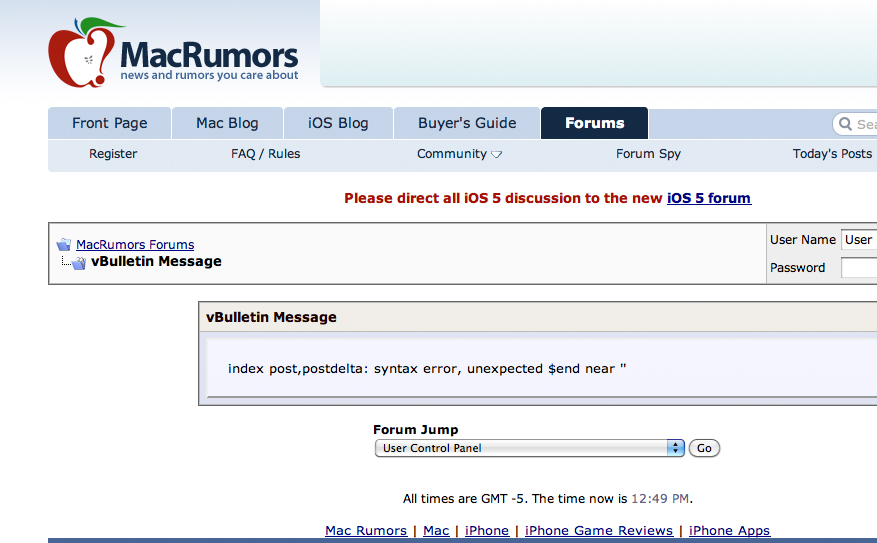This screenshot has height=543, width=877.
Task: Click the Forum Jump label
Action: (416, 429)
